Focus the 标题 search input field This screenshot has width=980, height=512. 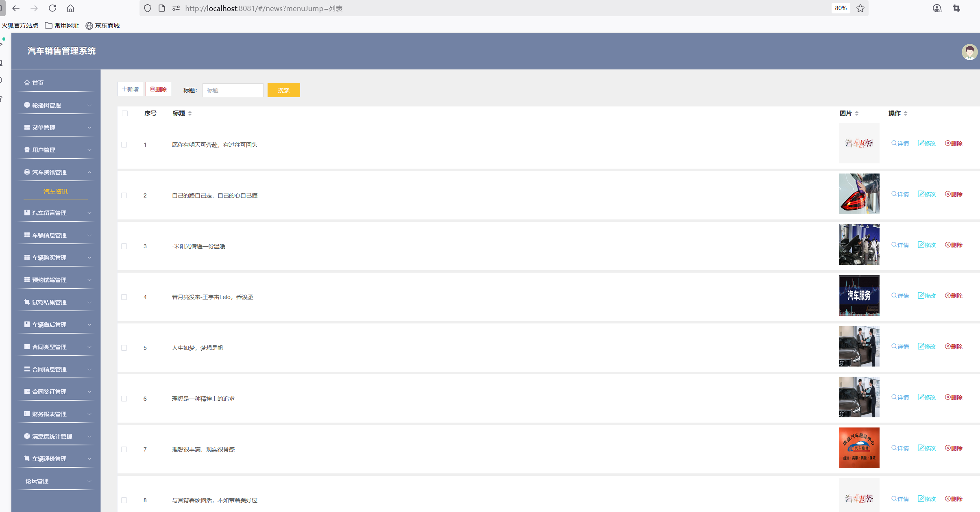pyautogui.click(x=233, y=90)
